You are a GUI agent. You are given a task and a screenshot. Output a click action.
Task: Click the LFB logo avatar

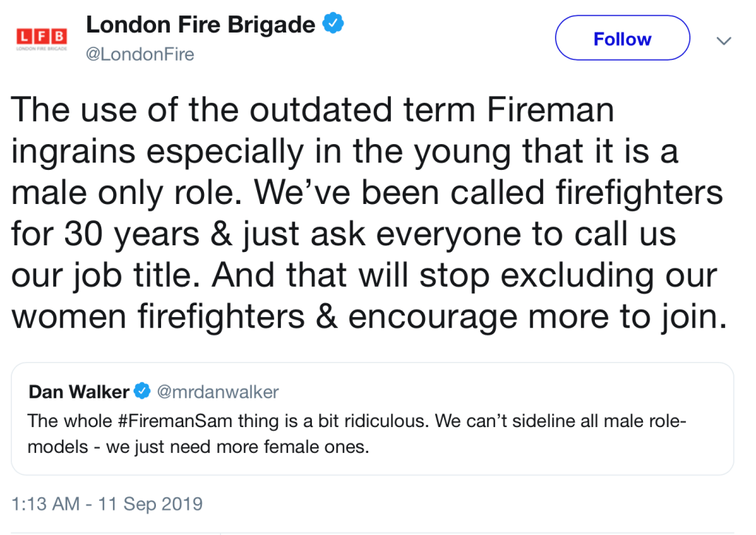(41, 38)
